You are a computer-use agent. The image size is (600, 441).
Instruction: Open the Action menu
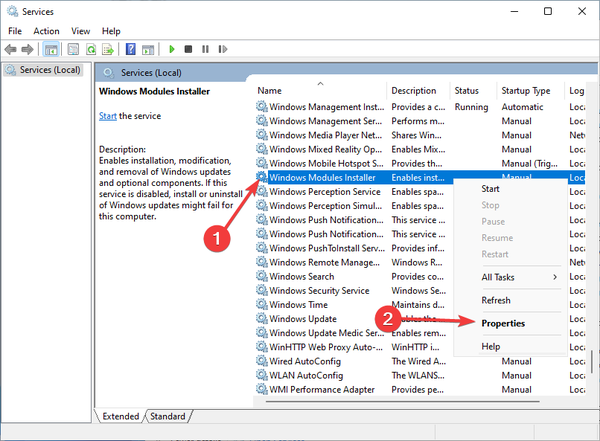tap(46, 31)
